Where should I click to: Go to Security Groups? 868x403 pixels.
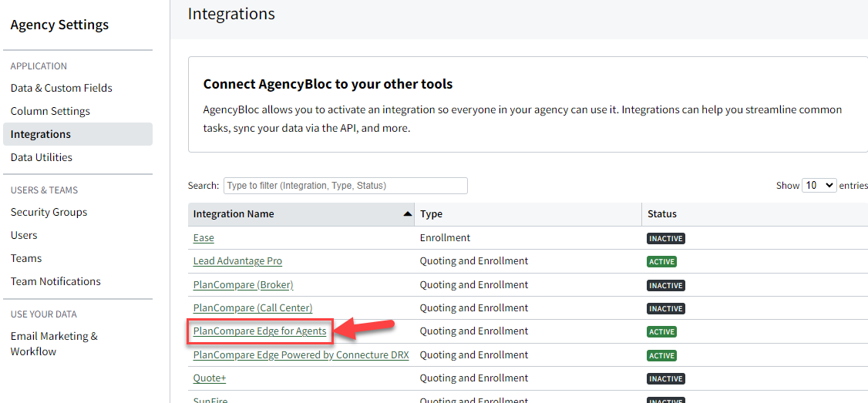[49, 212]
